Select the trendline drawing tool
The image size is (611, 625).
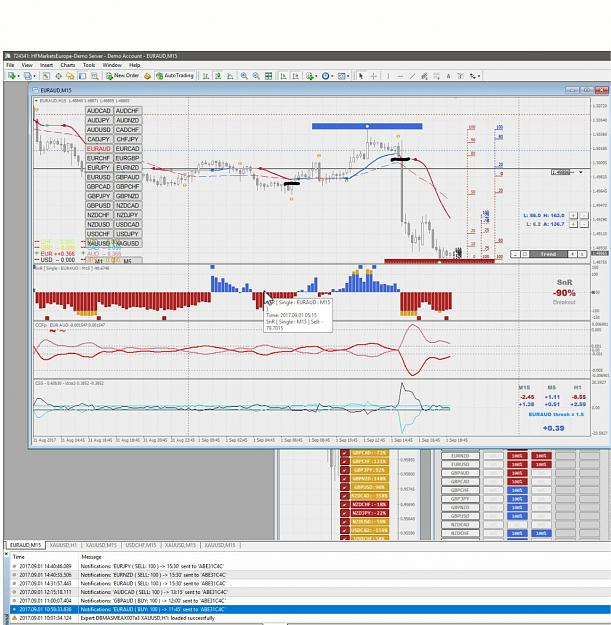tap(413, 76)
